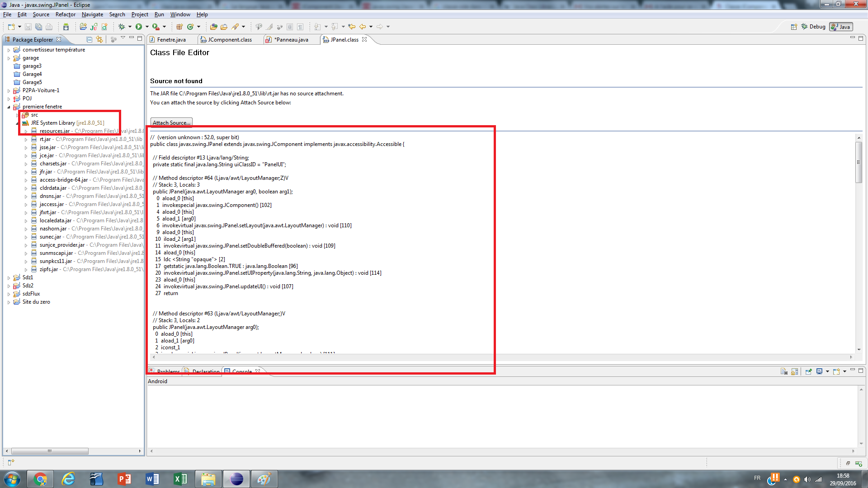Select jfxrt.jar in the JRE library
868x488 pixels.
pyautogui.click(x=48, y=212)
